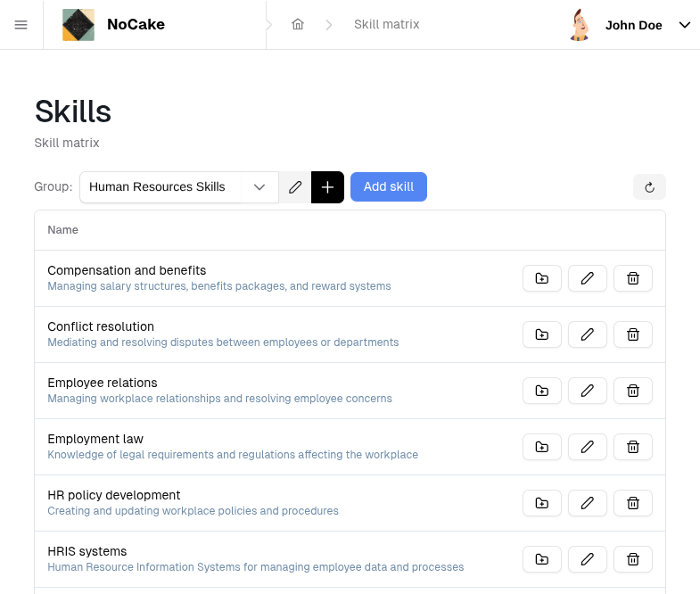
Task: Click the John Doe user name
Action: coord(633,26)
